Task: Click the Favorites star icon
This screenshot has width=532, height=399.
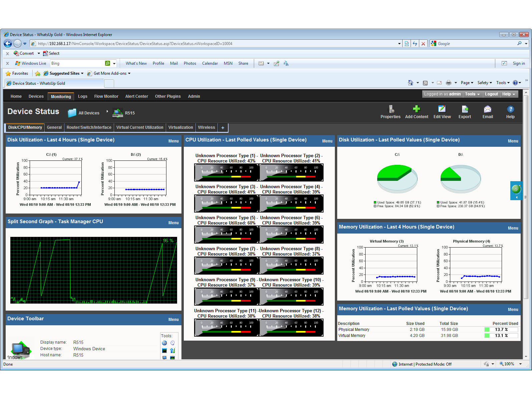Action: 8,73
